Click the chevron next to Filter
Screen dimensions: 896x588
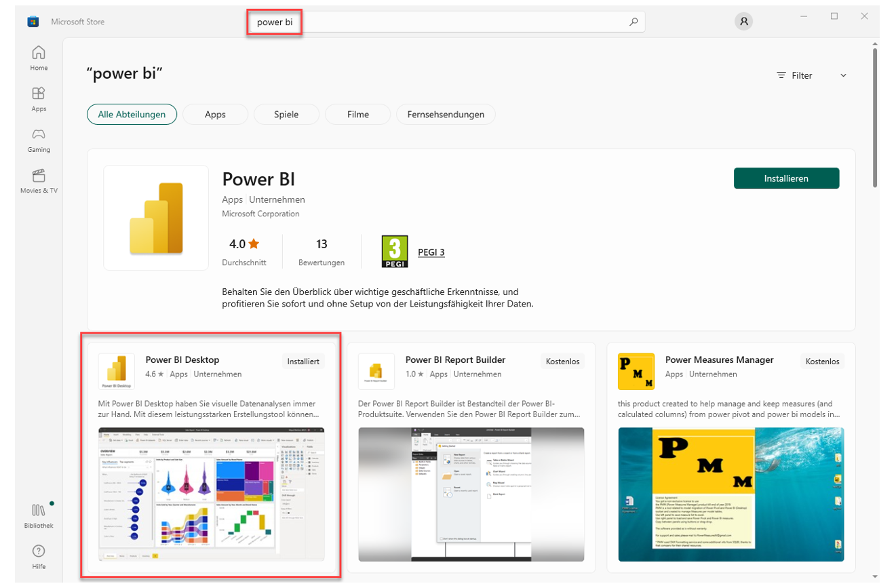click(843, 75)
